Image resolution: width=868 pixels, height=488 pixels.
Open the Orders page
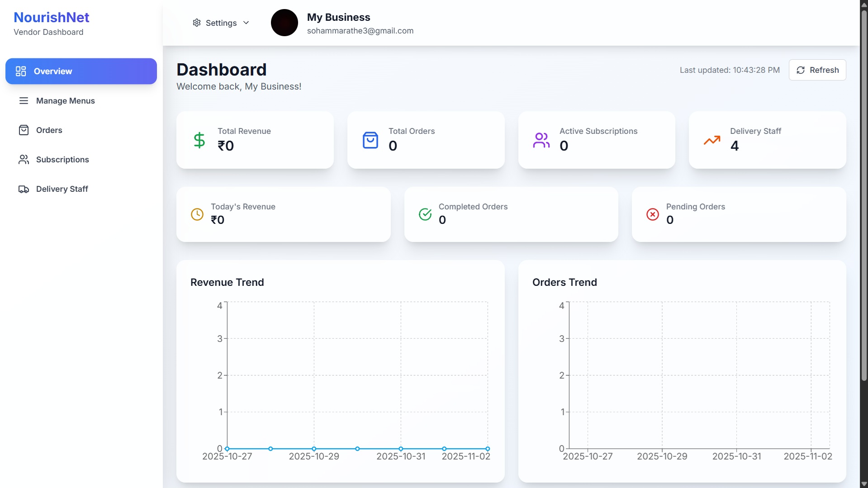click(x=81, y=130)
